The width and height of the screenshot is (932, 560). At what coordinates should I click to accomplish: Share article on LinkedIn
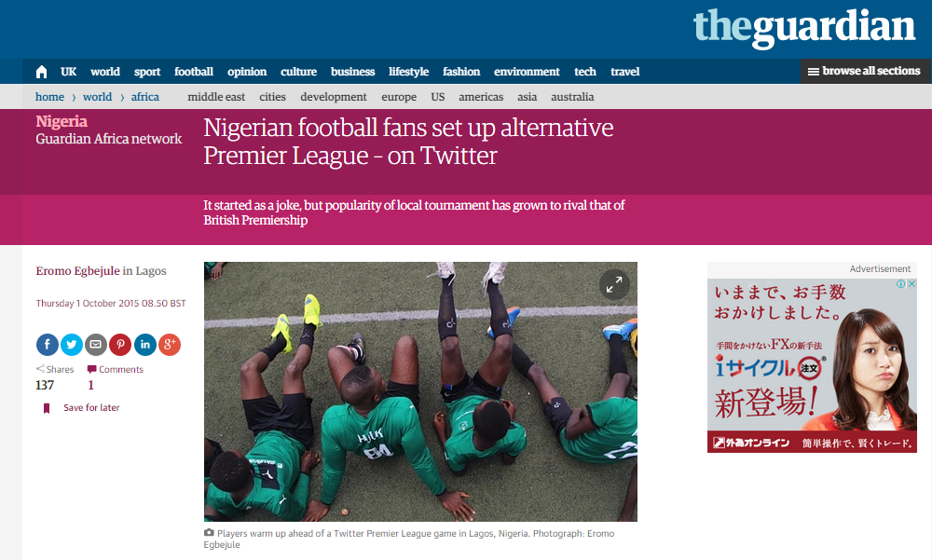pyautogui.click(x=145, y=344)
